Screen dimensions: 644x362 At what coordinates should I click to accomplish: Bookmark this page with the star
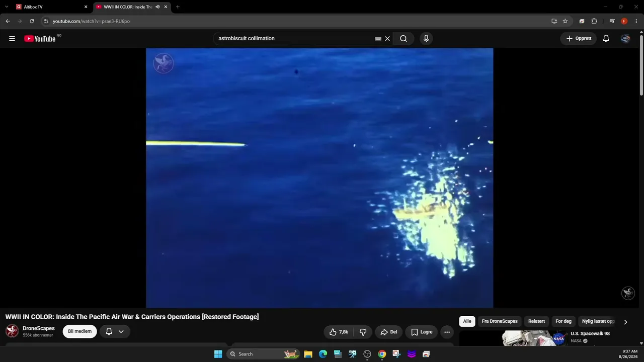pos(565,21)
